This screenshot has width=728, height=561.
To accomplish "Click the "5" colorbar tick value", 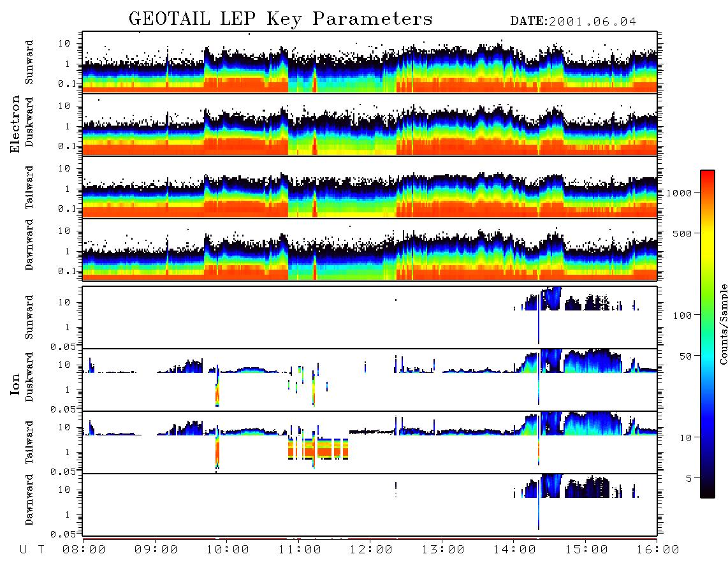I will click(x=689, y=479).
